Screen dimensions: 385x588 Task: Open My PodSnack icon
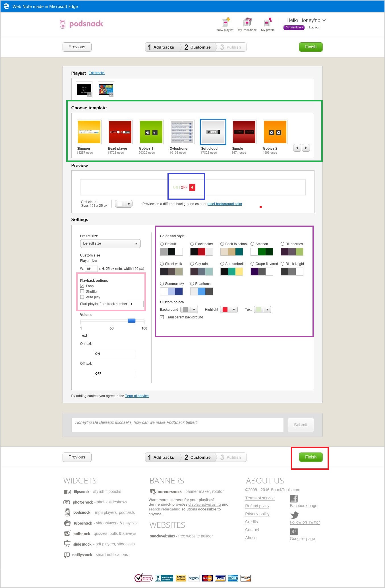pos(247,22)
